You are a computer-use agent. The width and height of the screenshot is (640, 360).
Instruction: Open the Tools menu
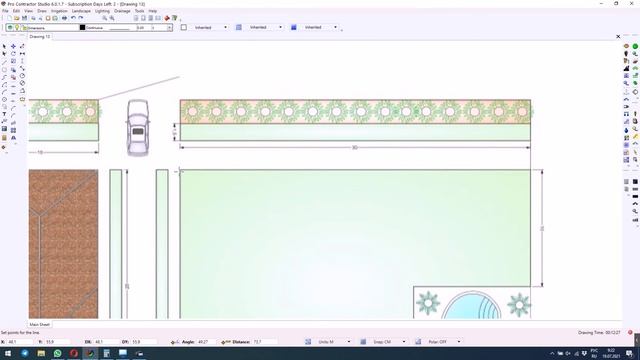[x=140, y=11]
